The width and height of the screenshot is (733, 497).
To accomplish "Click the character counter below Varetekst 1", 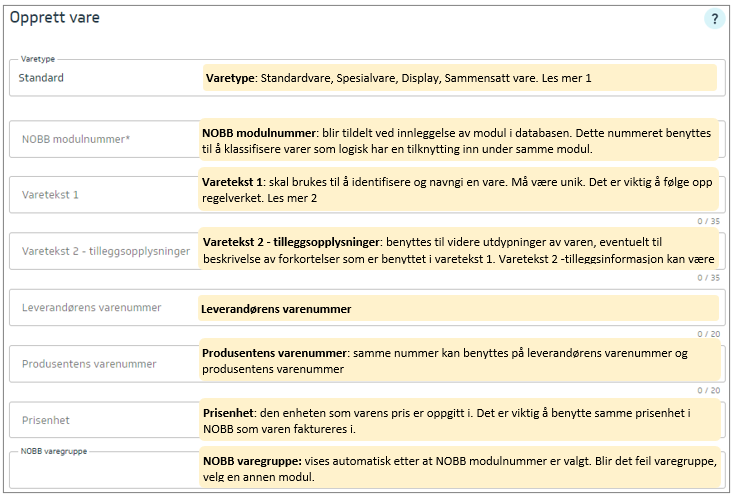I will 707,221.
